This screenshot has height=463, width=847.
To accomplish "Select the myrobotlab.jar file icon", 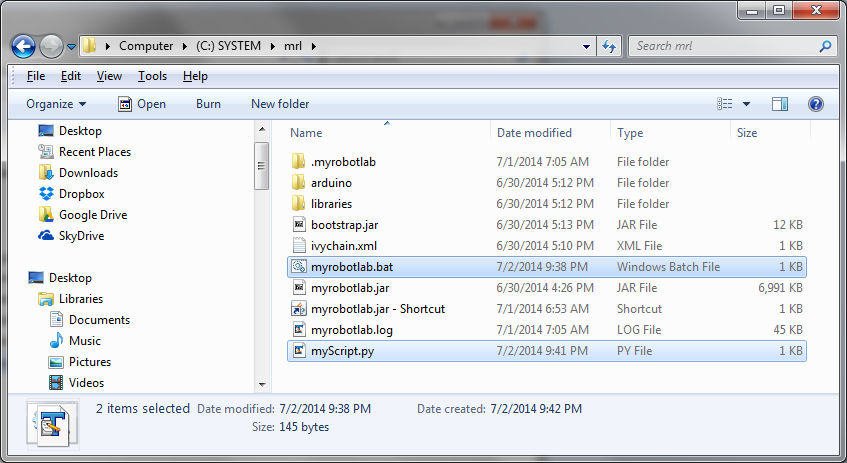I will (x=299, y=287).
